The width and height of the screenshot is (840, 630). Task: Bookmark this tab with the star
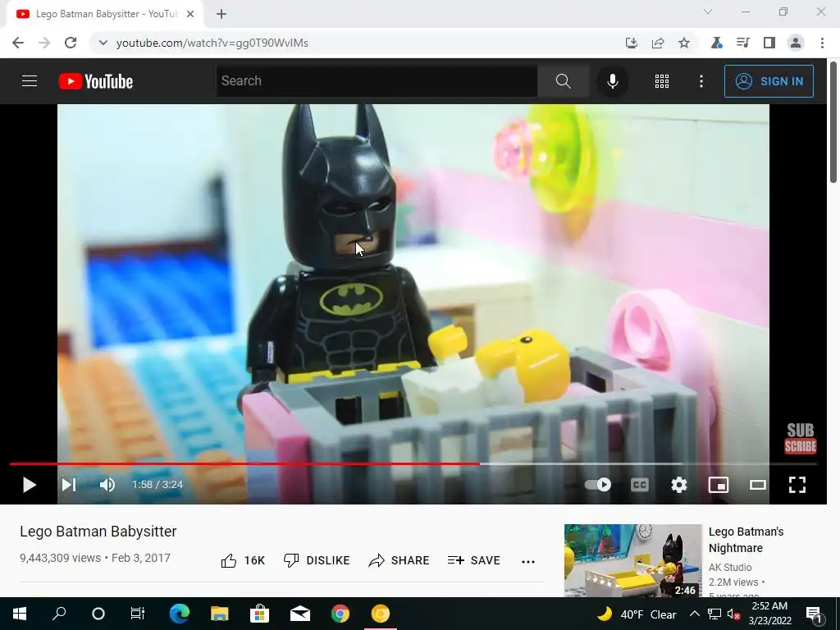point(684,43)
